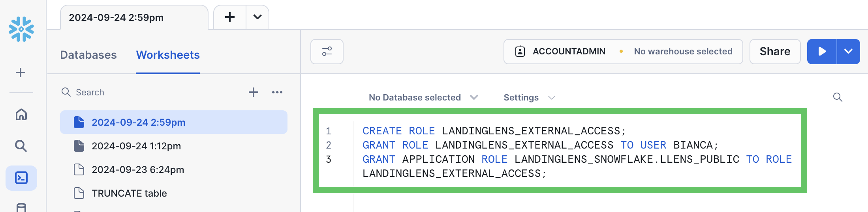
Task: Add new worksheet via panel plus icon
Action: [254, 92]
